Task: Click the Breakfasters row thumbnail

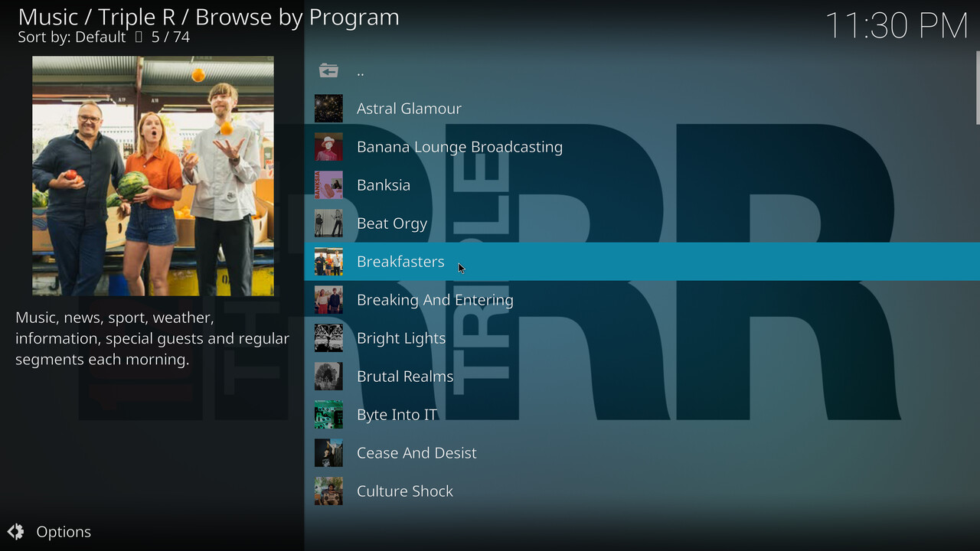Action: tap(328, 262)
